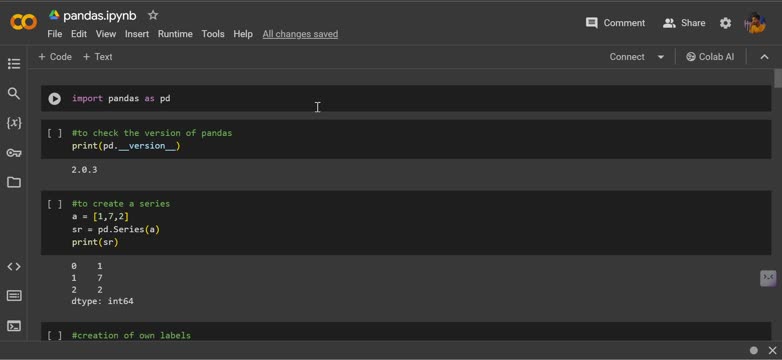This screenshot has height=360, width=782.
Task: Open the Tools menu
Action: pos(213,34)
